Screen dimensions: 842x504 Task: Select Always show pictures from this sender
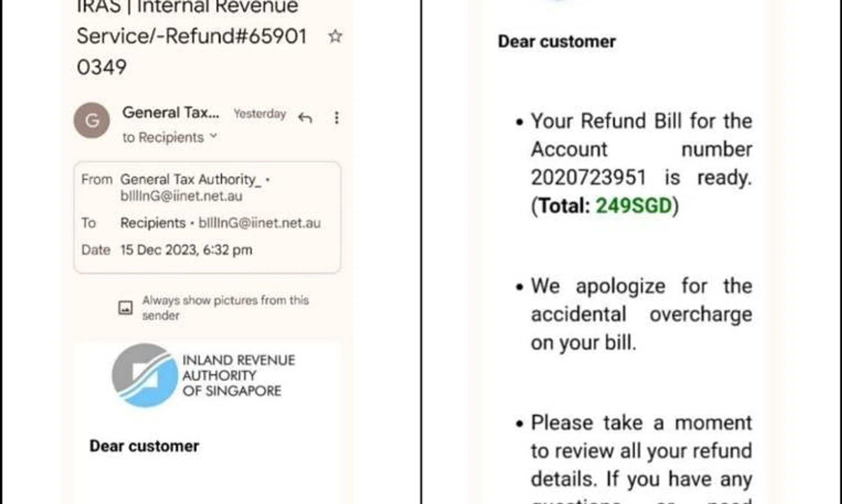(x=225, y=308)
